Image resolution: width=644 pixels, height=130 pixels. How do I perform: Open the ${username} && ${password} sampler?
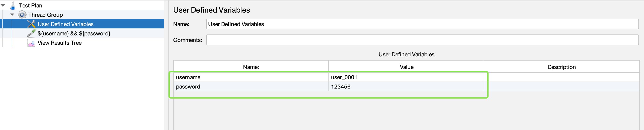tap(74, 34)
